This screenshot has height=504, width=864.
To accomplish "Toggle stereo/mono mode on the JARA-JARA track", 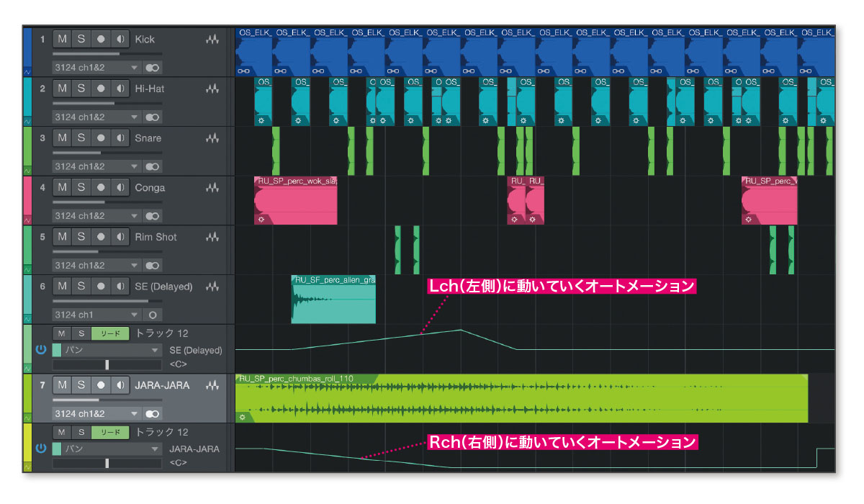I will (152, 414).
